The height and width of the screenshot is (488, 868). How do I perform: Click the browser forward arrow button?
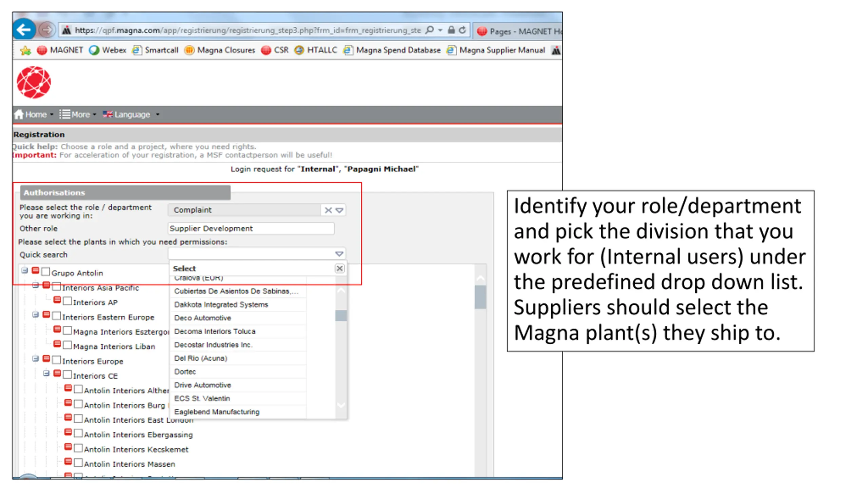pyautogui.click(x=47, y=30)
